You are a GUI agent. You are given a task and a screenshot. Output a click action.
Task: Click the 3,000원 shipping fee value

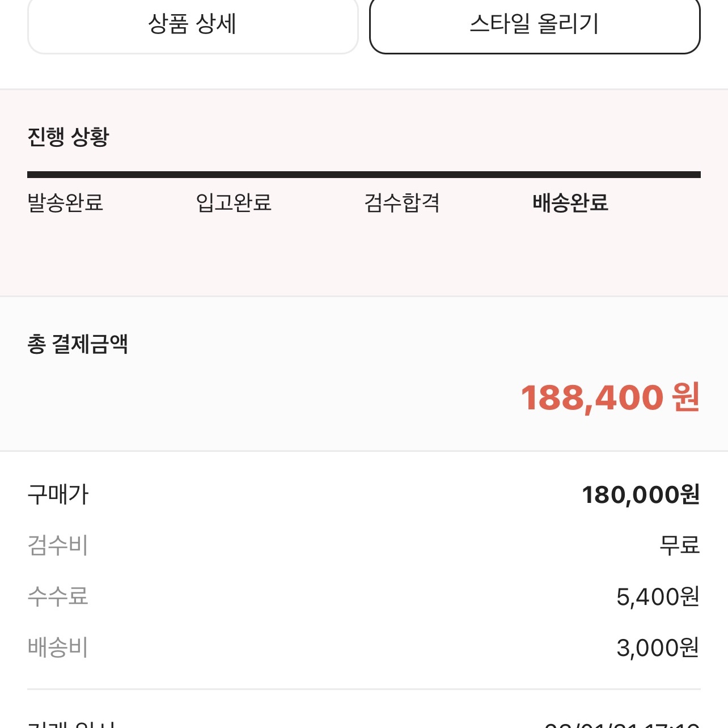tap(658, 647)
